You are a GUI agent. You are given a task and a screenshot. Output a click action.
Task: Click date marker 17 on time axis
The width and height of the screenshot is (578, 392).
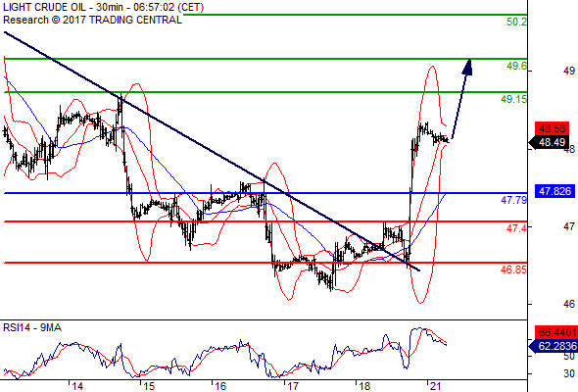[292, 386]
